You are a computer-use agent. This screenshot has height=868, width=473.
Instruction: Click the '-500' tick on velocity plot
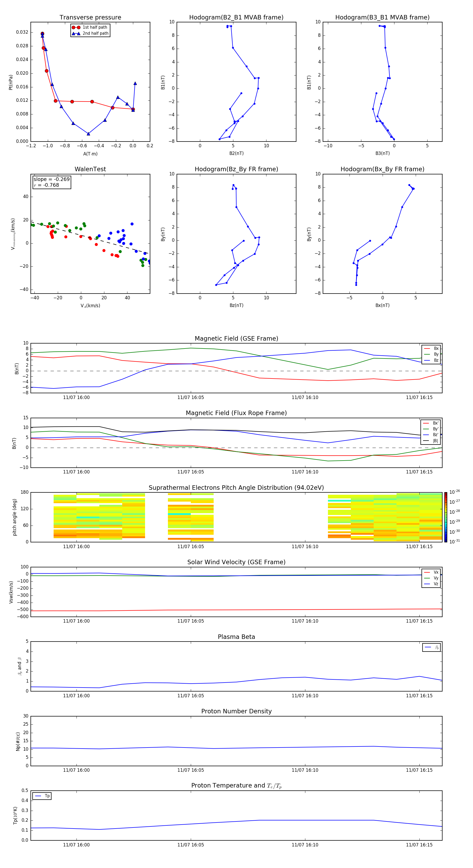[22, 609]
